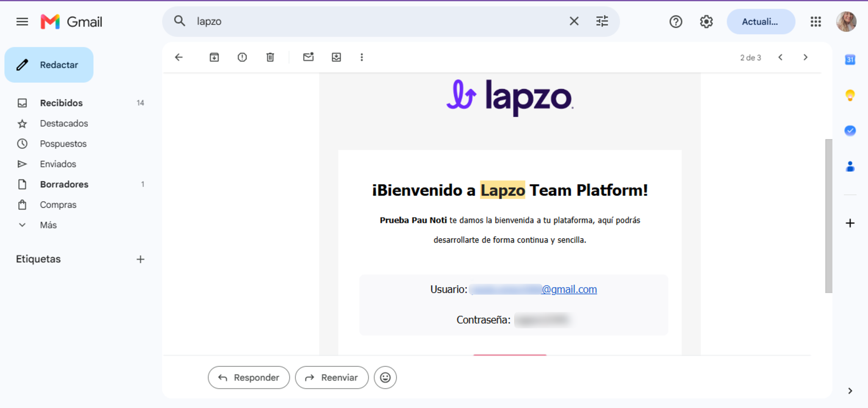Screen dimensions: 868x408
Task: Open the Google apps grid
Action: (x=815, y=22)
